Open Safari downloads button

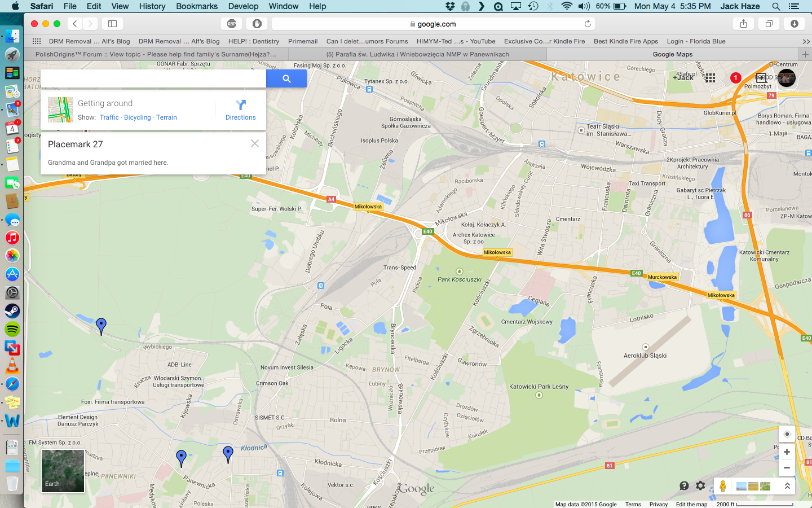[794, 24]
